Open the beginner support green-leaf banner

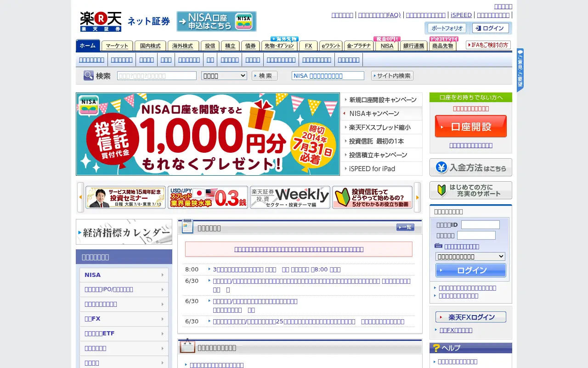[x=471, y=190]
